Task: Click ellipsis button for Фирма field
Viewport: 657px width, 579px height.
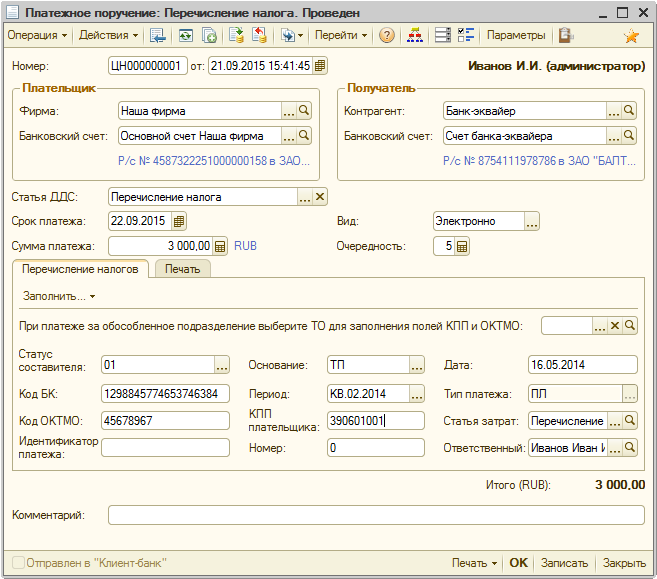Action: click(x=289, y=111)
